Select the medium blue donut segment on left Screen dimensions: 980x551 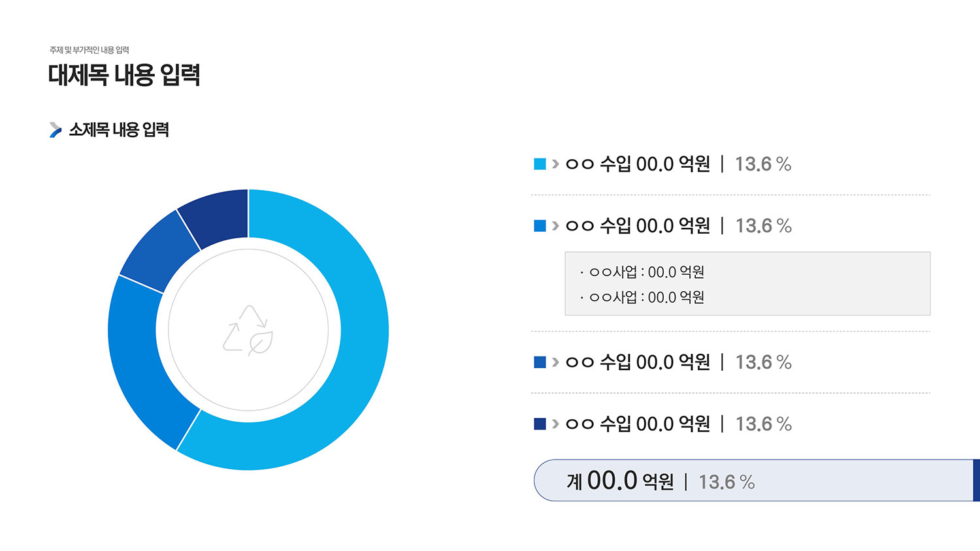140,366
